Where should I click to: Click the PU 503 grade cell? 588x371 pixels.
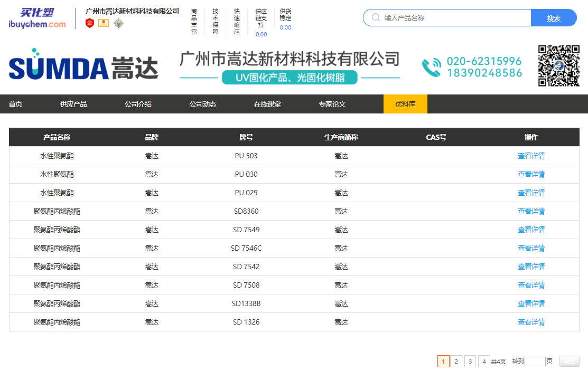[x=246, y=156]
